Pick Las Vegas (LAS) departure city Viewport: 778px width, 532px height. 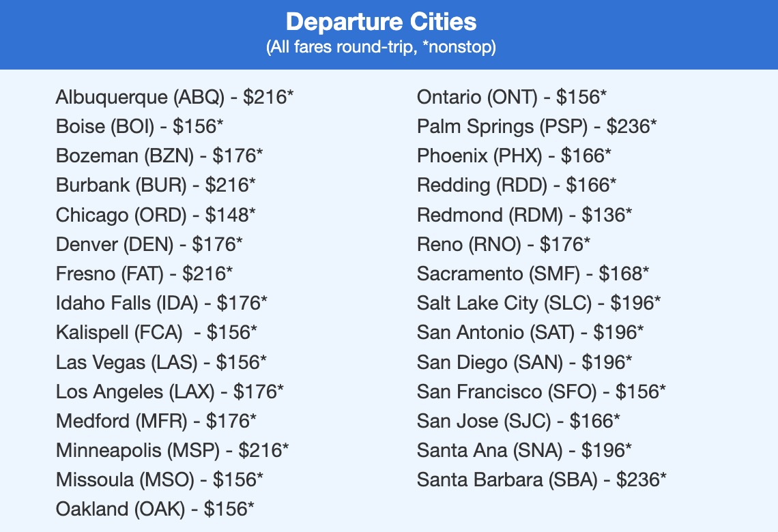[x=161, y=362]
